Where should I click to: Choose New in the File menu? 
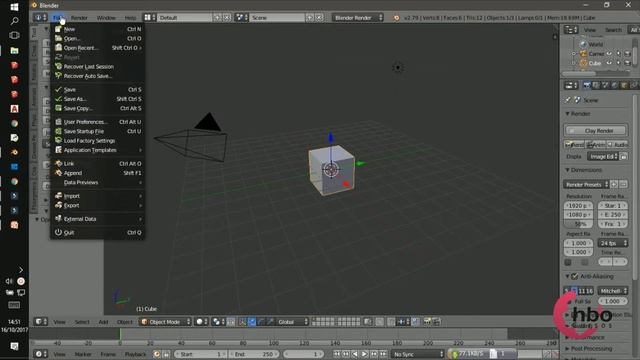coord(98,29)
